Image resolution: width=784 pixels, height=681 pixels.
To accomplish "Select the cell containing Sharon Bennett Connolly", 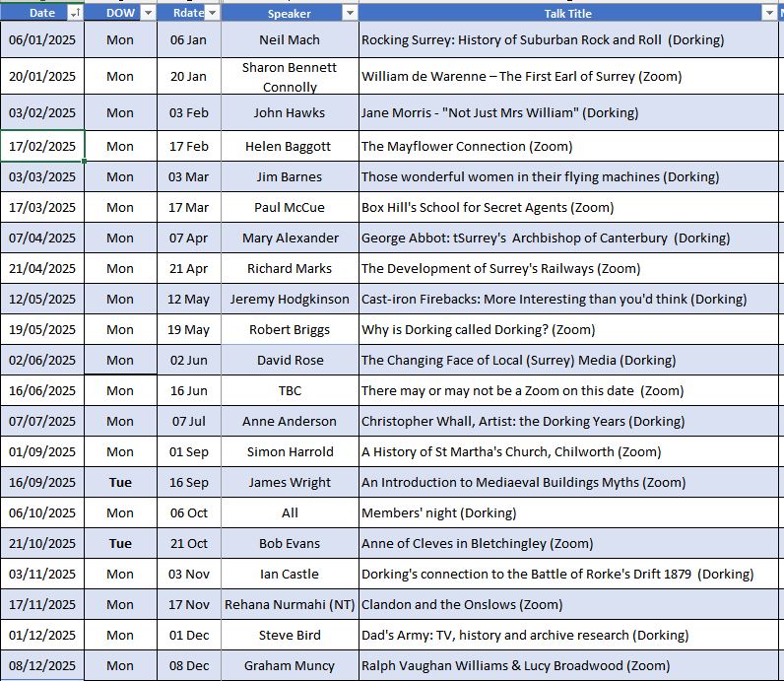I will pos(290,77).
